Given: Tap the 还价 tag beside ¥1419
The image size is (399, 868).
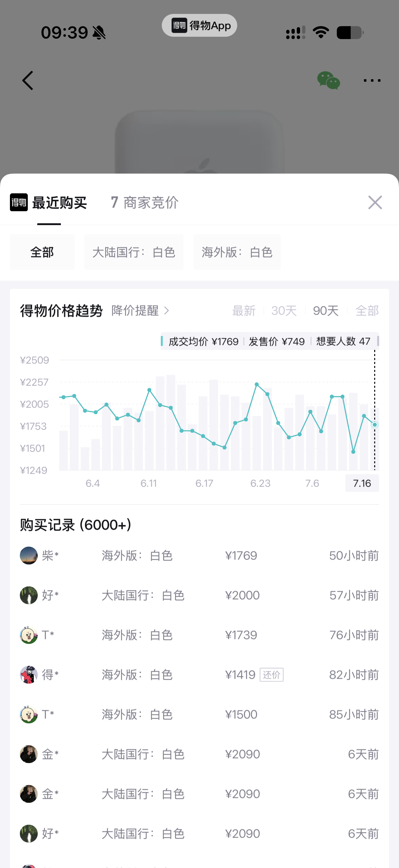Looking at the screenshot, I should [x=271, y=675].
